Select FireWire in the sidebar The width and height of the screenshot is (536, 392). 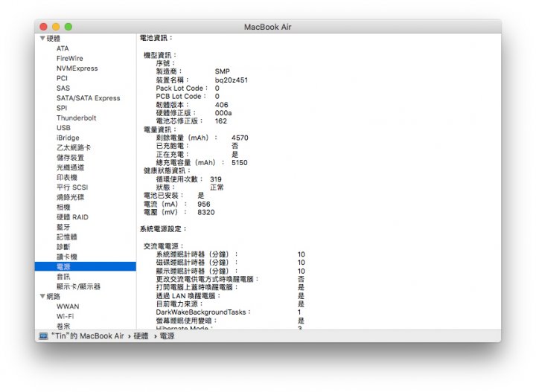70,58
